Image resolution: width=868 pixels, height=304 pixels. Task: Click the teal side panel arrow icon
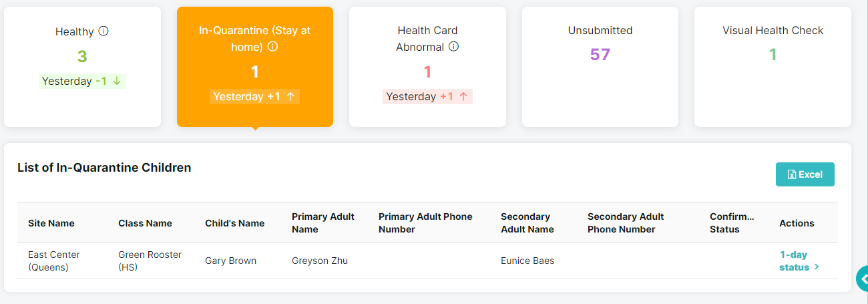tap(862, 279)
